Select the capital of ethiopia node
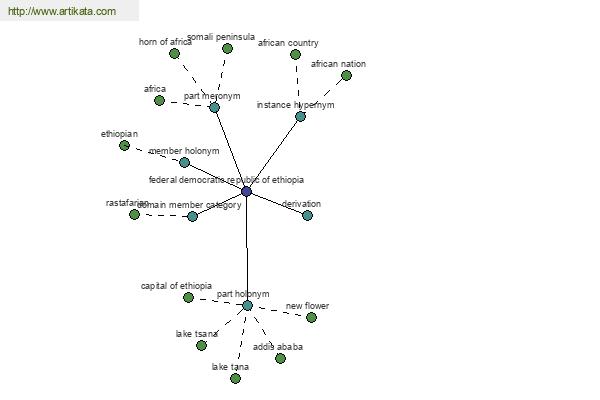Screen dimensions: 600x400 point(188,297)
